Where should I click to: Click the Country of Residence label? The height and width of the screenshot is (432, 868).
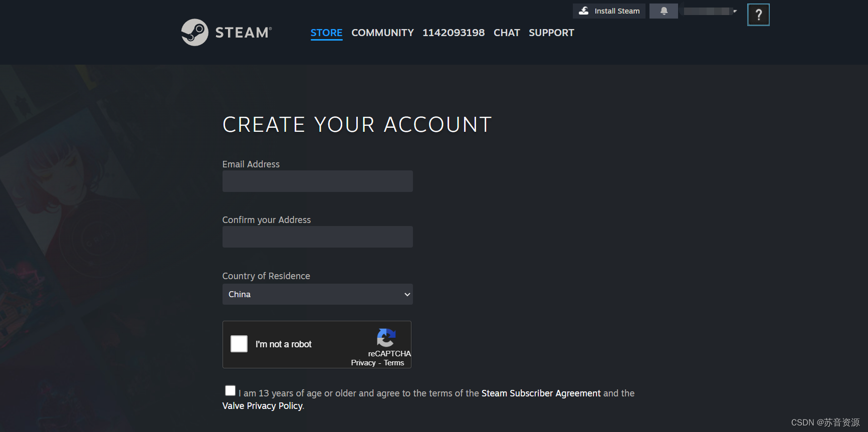[x=266, y=276]
